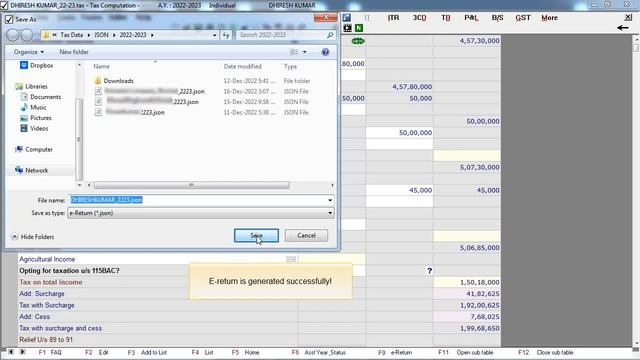This screenshot has width=640, height=360.
Task: Click the blue phone icon in the toolbar
Action: [x=347, y=18]
